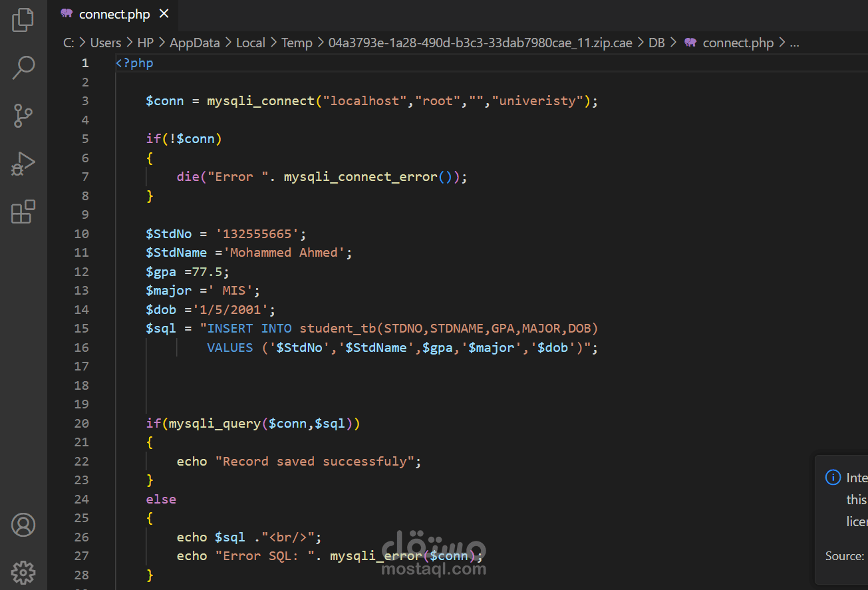This screenshot has height=590, width=868.
Task: Click the "Source:" label in the notification
Action: [x=845, y=556]
